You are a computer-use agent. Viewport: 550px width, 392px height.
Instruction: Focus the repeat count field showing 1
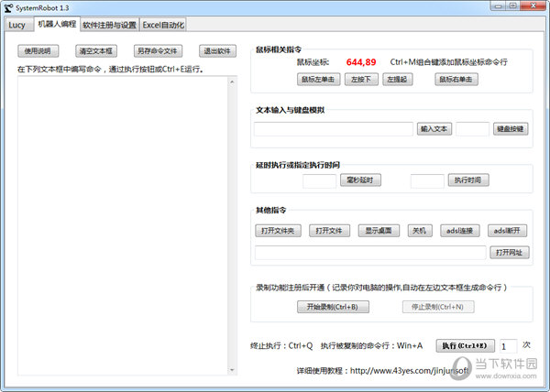(508, 346)
